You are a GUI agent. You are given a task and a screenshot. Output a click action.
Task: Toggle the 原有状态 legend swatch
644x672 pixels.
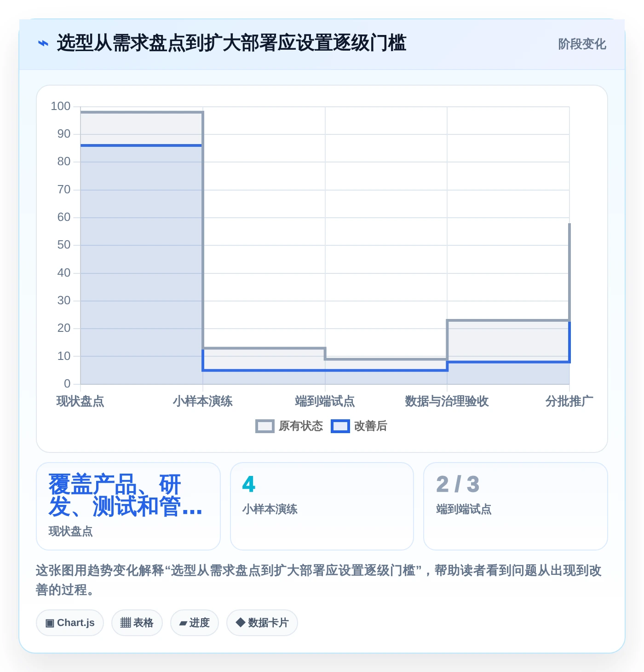(265, 426)
